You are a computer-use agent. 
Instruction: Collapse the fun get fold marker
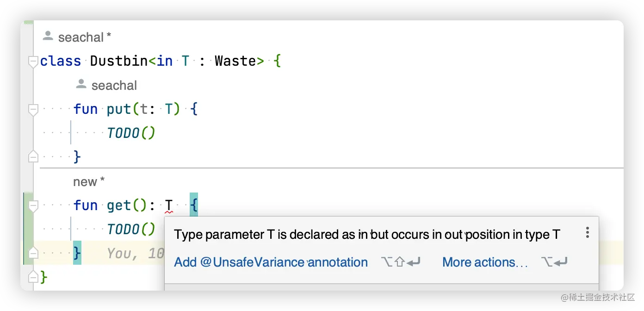click(33, 206)
